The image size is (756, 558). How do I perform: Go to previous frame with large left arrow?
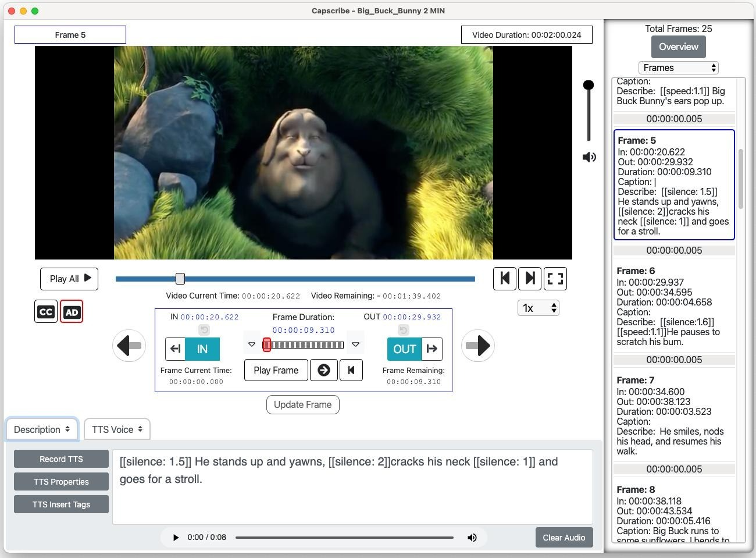[129, 346]
